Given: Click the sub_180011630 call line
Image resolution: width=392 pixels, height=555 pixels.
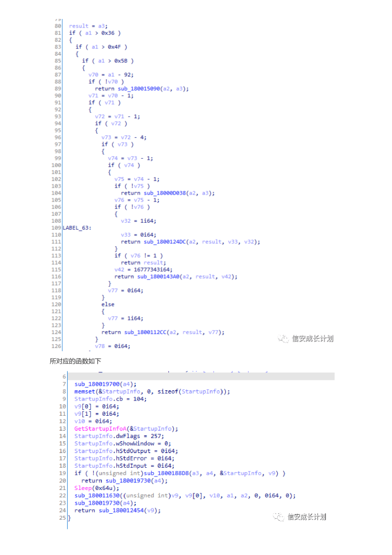Looking at the screenshot, I should pyautogui.click(x=185, y=495).
